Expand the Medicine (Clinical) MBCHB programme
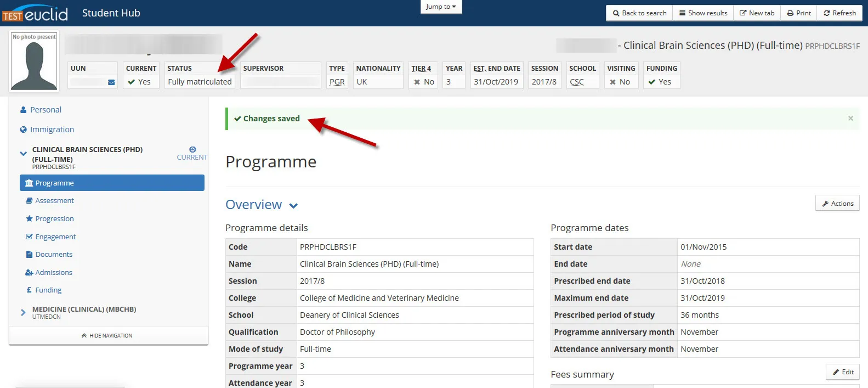Screen dimensions: 868x388 23,312
